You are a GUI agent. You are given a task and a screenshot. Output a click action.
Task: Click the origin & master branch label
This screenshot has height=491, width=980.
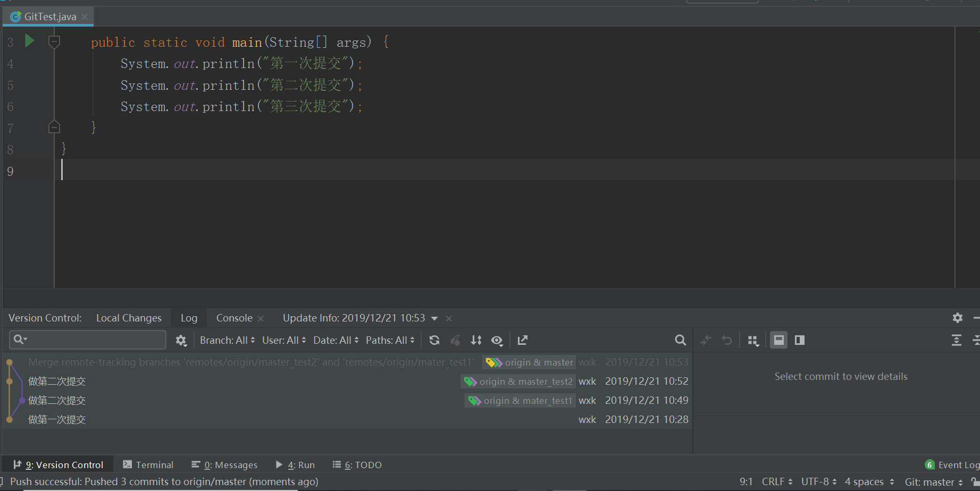[529, 362]
